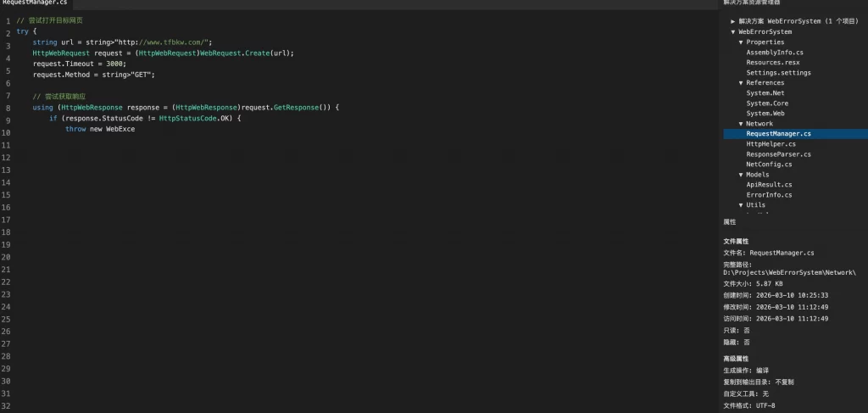Open AssemblyInfo.cs in the solution tree
This screenshot has height=413, width=868.
[x=775, y=53]
